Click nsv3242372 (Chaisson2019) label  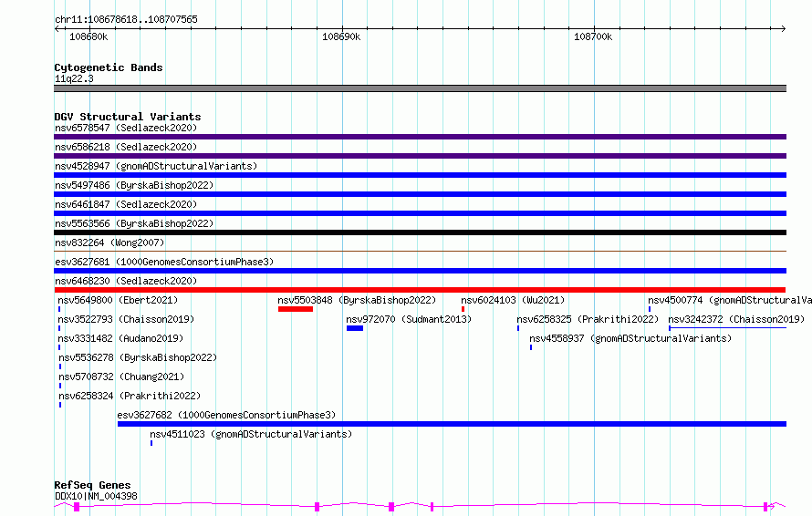[x=736, y=319]
